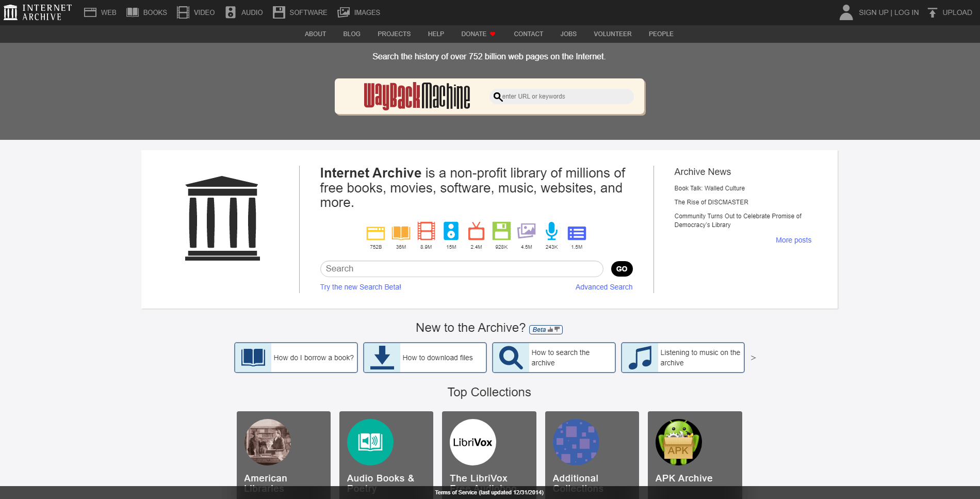Click the Wayback Machine URL input field
This screenshot has height=499, width=980.
pos(561,96)
